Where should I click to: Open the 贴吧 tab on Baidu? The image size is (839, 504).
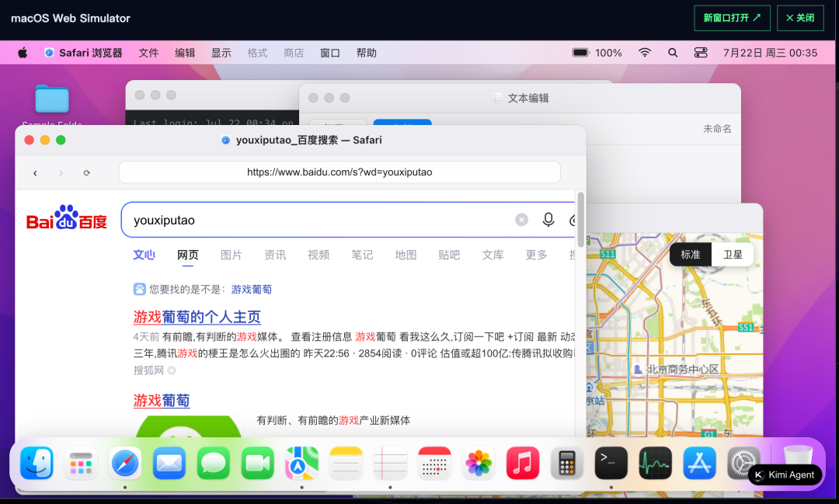coord(449,255)
